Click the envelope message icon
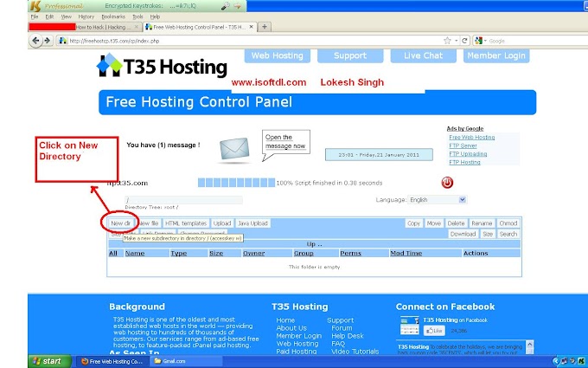 [234, 149]
